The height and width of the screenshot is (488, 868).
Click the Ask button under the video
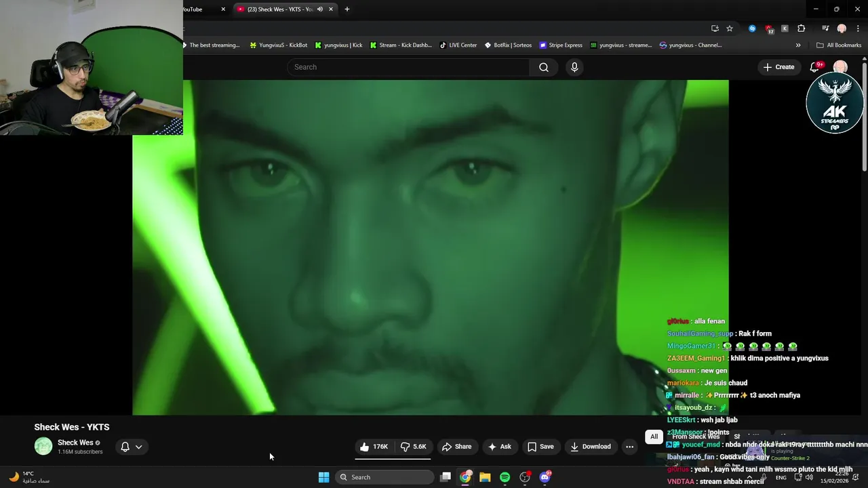(x=499, y=447)
